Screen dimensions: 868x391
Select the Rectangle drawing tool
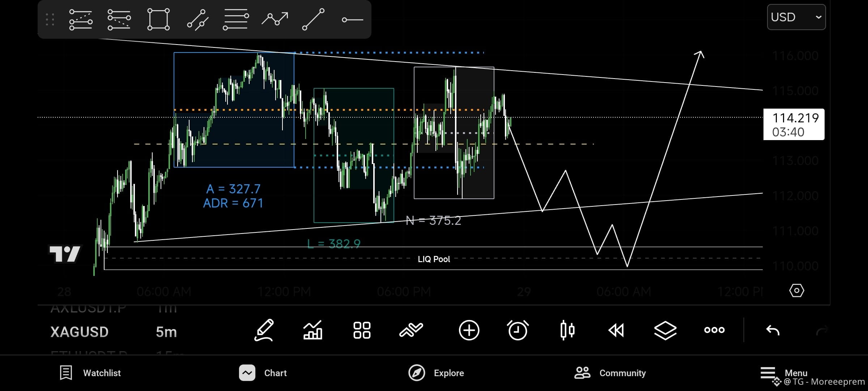[x=158, y=20]
